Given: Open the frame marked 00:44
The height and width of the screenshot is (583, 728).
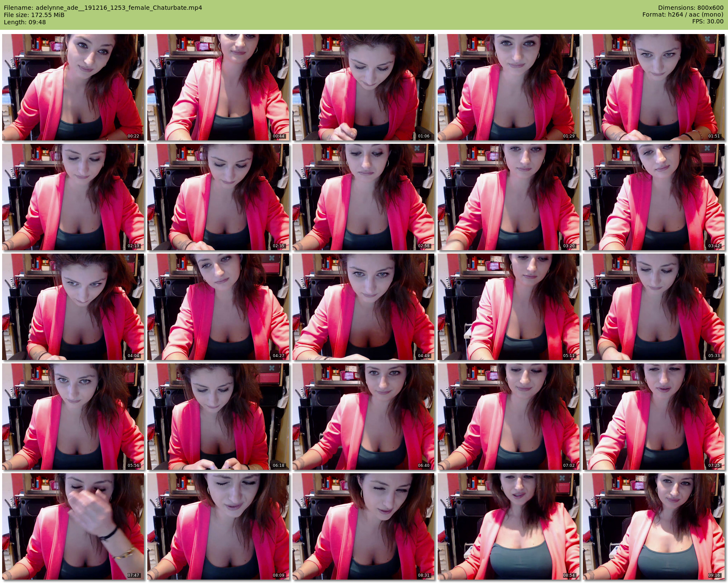Looking at the screenshot, I should coord(218,87).
